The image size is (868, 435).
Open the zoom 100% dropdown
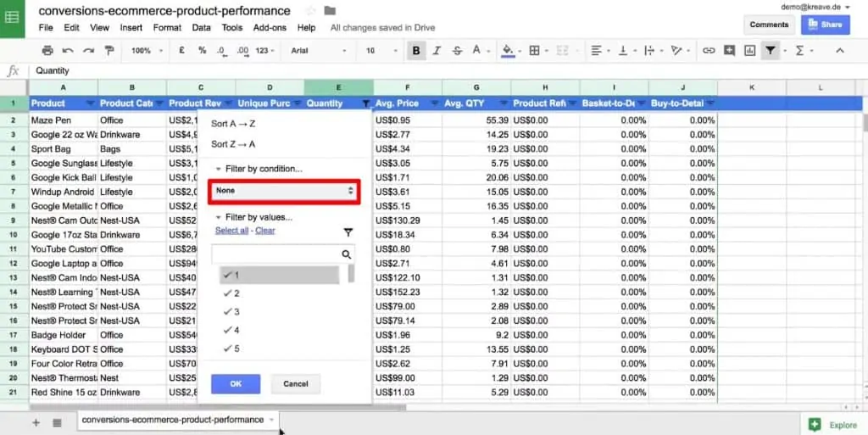coord(147,50)
